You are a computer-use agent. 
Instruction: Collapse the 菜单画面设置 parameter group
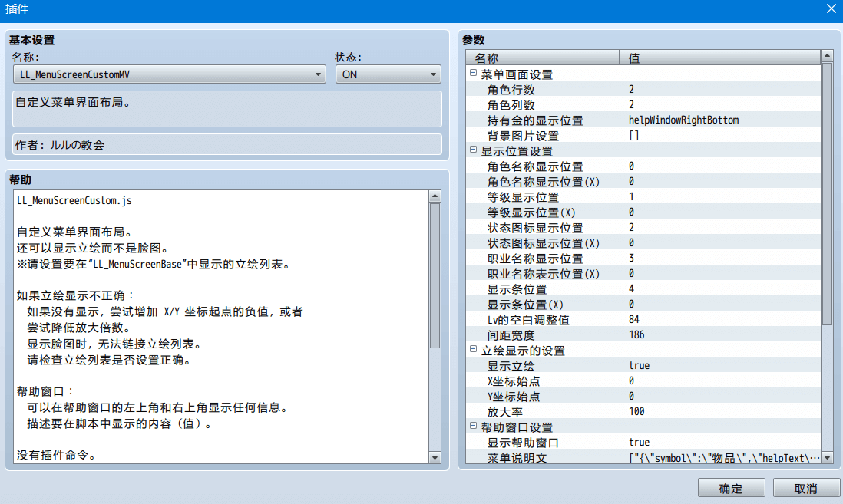point(473,73)
